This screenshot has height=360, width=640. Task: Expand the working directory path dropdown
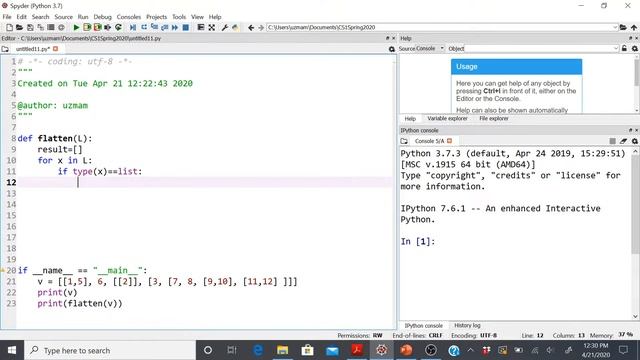click(615, 27)
